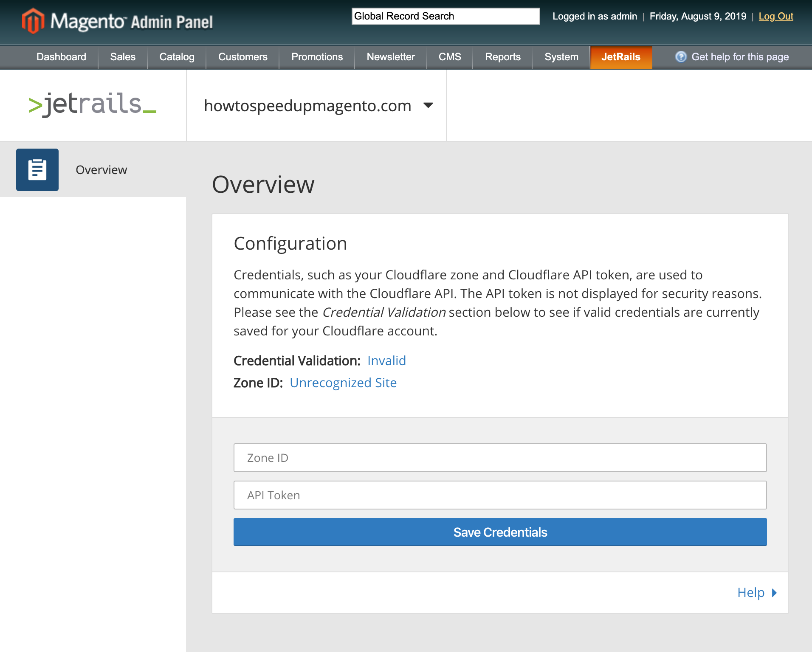
Task: Select Overview in the sidebar
Action: (93, 170)
